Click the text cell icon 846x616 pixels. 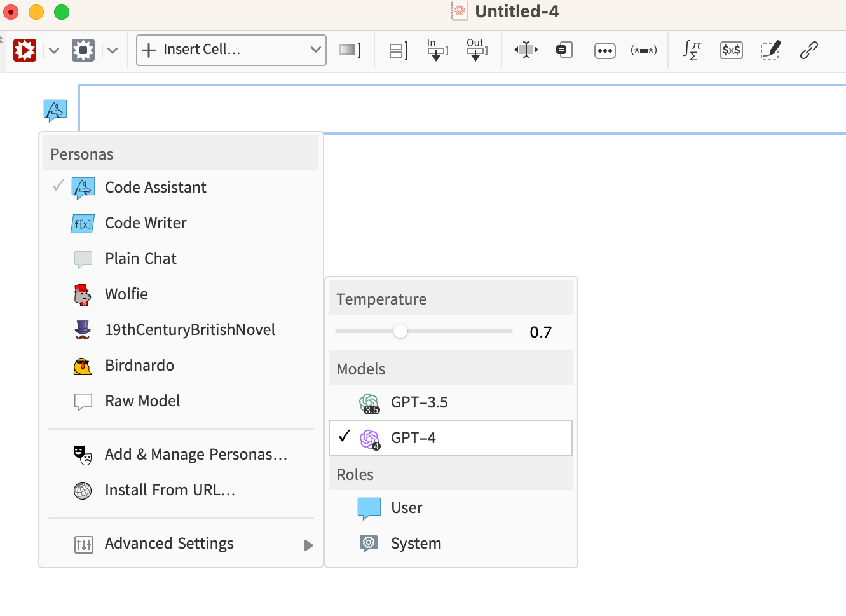[x=564, y=50]
